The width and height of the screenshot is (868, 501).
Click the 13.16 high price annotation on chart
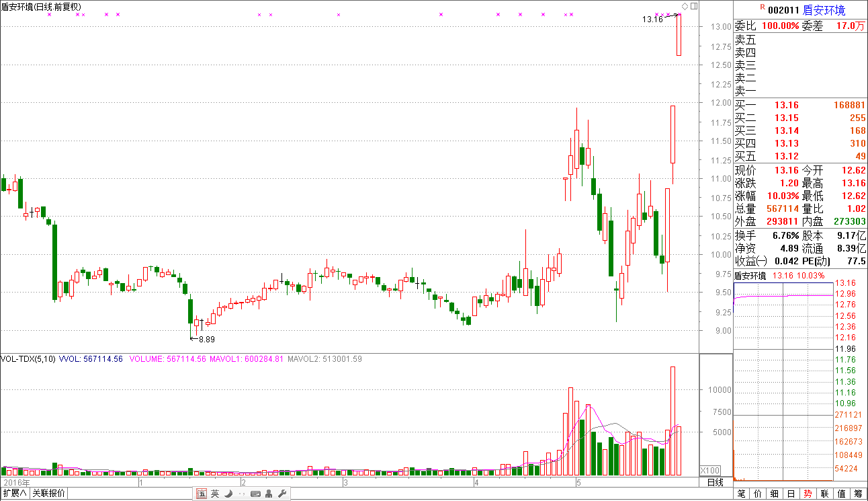(652, 20)
